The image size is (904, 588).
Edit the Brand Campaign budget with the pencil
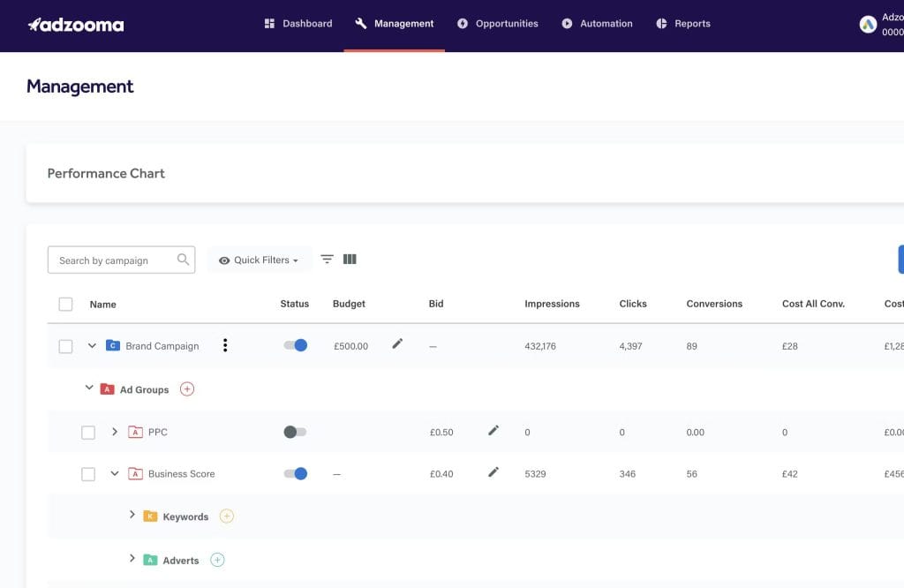[x=396, y=343]
